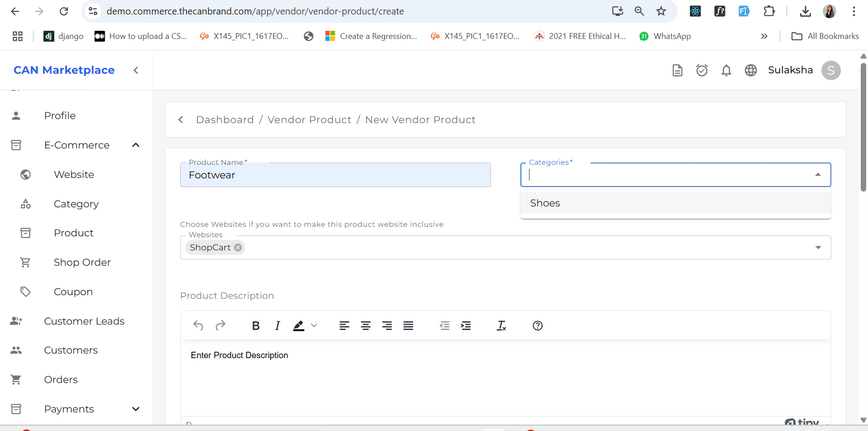Align text left
This screenshot has width=868, height=431.
tap(344, 326)
